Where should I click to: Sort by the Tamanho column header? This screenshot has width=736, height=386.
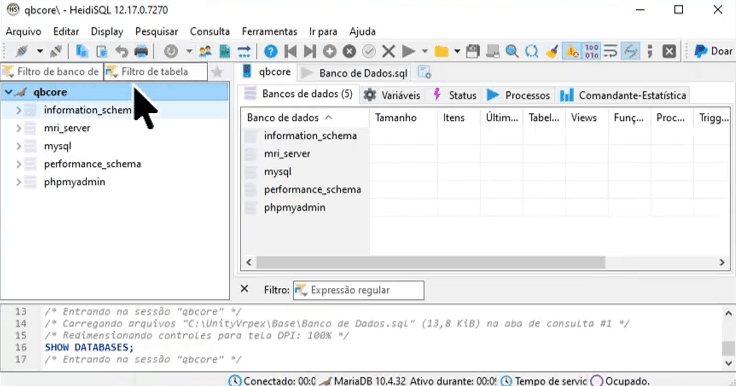403,117
